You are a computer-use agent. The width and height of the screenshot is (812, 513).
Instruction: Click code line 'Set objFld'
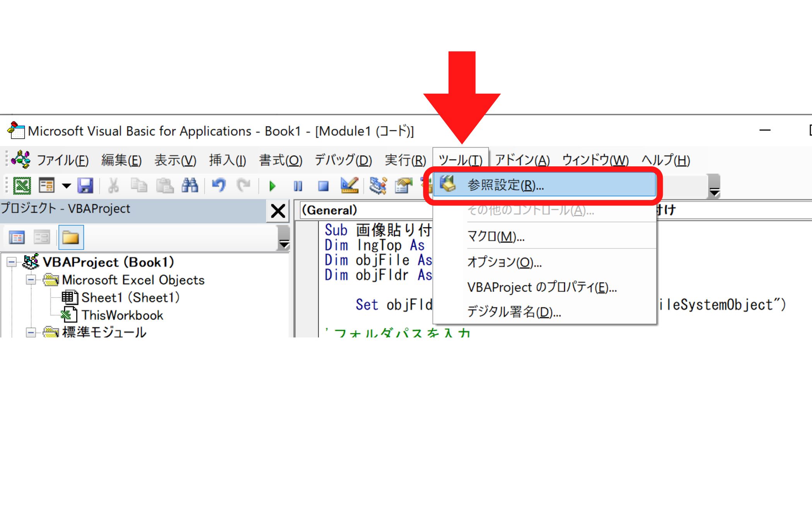click(x=394, y=304)
